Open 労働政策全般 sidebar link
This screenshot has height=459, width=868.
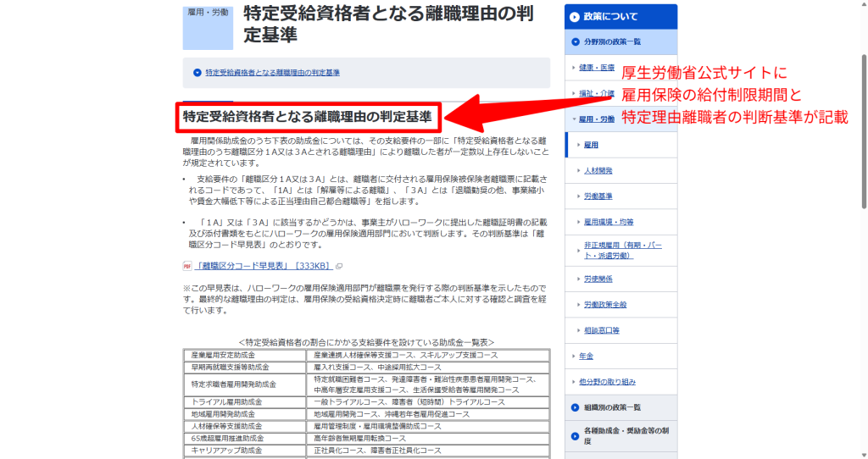point(605,305)
